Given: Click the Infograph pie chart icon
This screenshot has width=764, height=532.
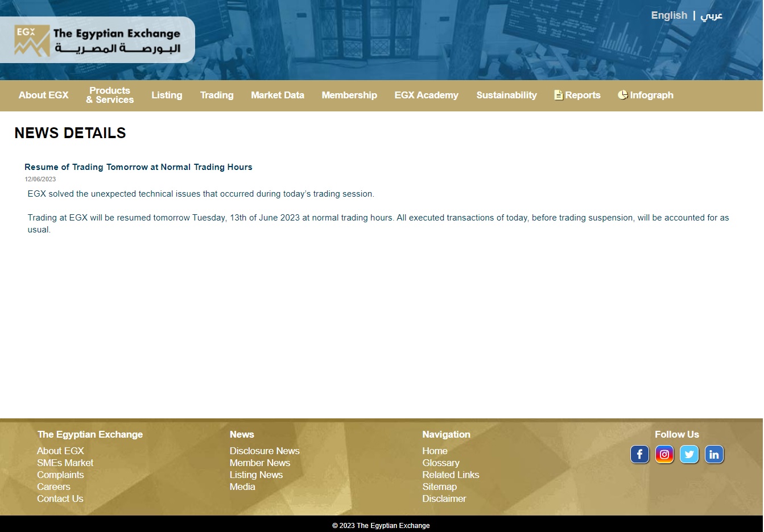Looking at the screenshot, I should point(623,95).
